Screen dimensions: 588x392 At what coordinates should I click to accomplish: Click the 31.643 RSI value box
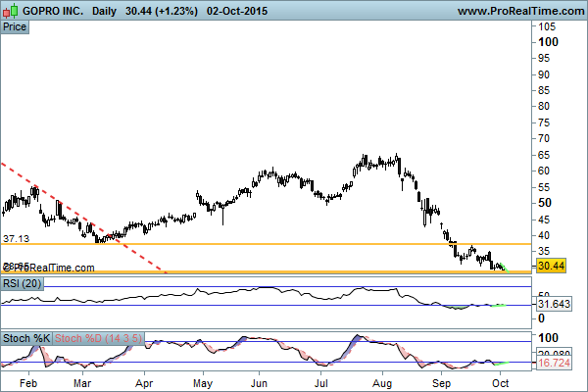pyautogui.click(x=554, y=304)
